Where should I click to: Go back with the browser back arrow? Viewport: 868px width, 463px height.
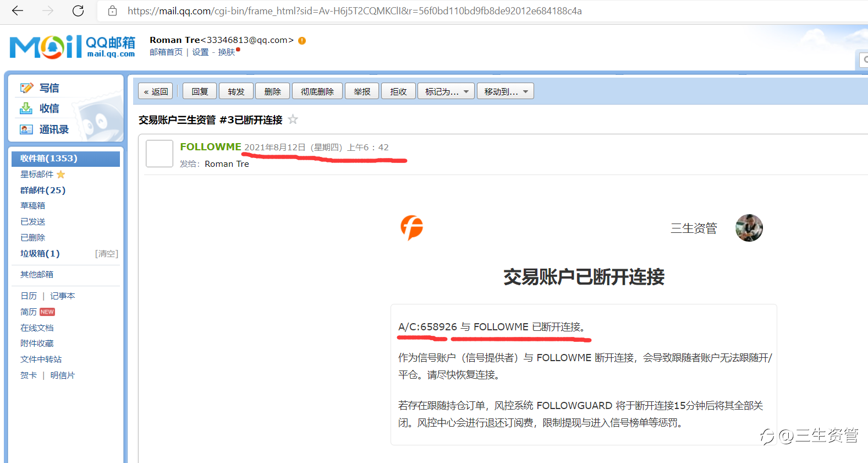[18, 10]
